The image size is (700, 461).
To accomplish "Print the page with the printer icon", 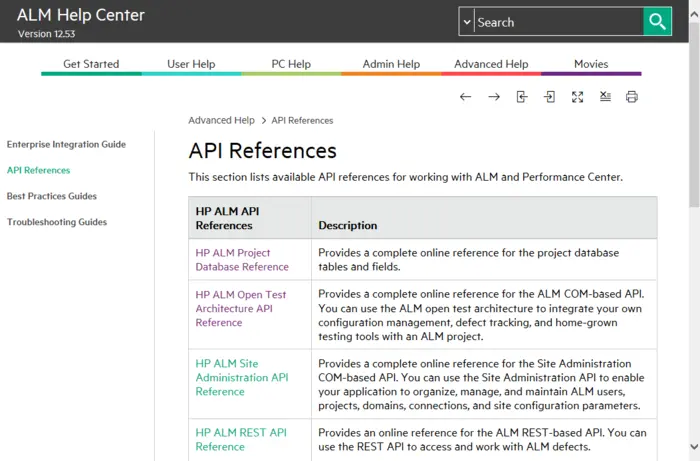I will tap(632, 97).
